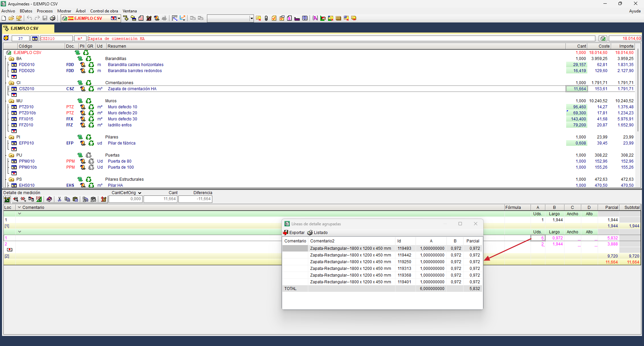Click the New file icon in toolbar
The width and height of the screenshot is (644, 346).
(4, 18)
